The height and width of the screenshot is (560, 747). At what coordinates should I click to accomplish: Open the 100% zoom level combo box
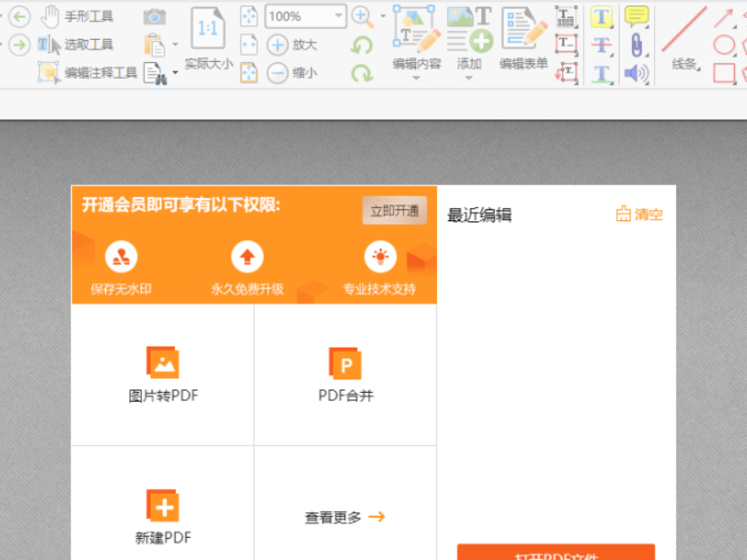click(x=305, y=16)
